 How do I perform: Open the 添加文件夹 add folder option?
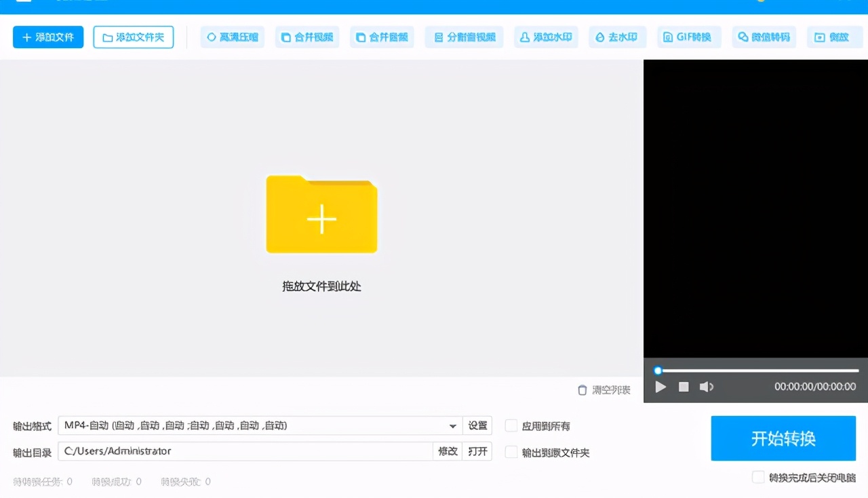pyautogui.click(x=133, y=37)
